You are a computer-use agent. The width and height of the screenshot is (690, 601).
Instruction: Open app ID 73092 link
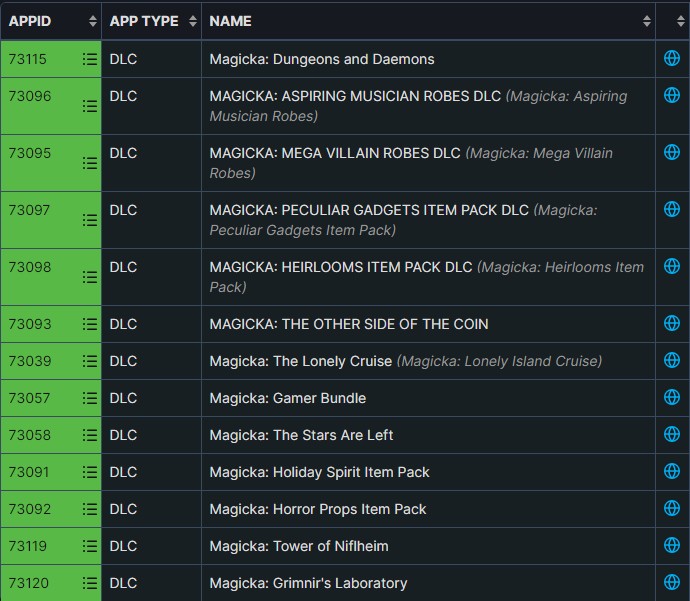[x=29, y=509]
